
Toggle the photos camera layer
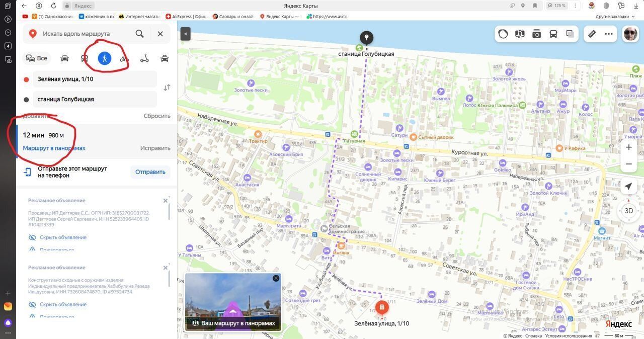click(x=537, y=34)
